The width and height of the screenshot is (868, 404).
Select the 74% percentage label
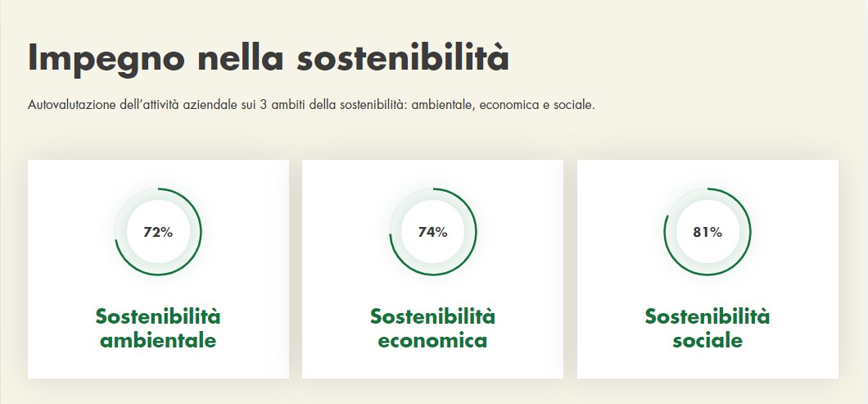pyautogui.click(x=432, y=232)
